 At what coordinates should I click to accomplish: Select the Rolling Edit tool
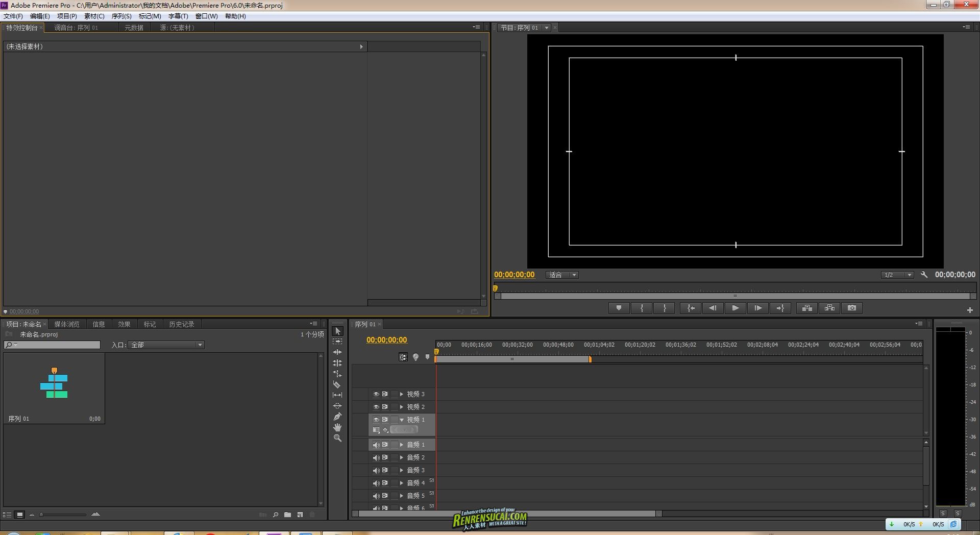click(x=337, y=363)
